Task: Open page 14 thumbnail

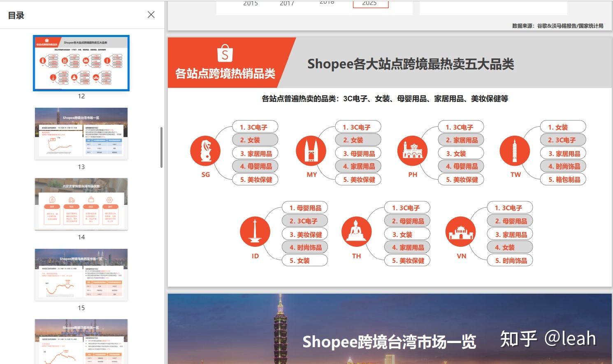Action: (x=81, y=204)
